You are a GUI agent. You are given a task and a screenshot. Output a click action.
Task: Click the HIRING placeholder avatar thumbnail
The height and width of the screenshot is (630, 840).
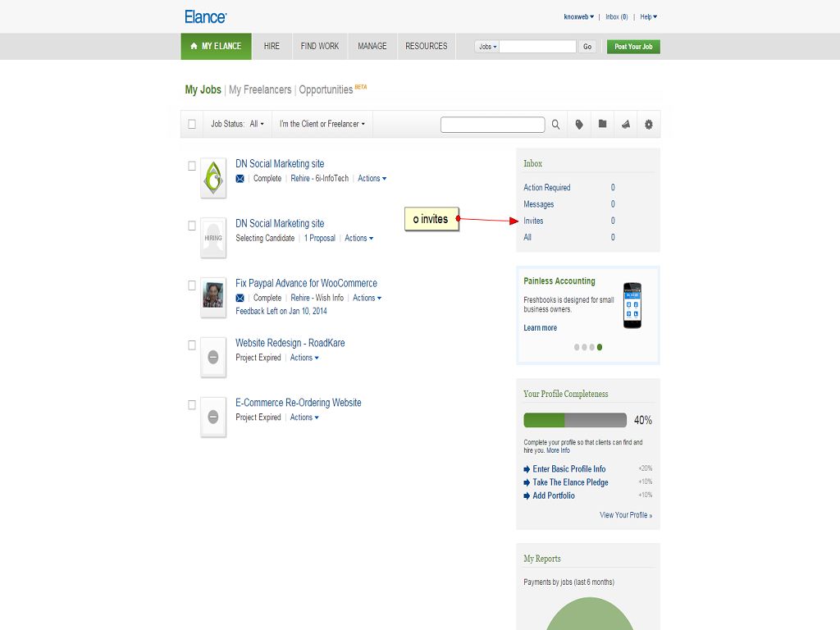pos(213,238)
